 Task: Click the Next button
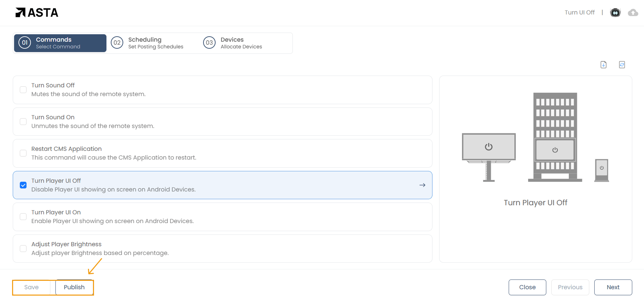(x=613, y=287)
